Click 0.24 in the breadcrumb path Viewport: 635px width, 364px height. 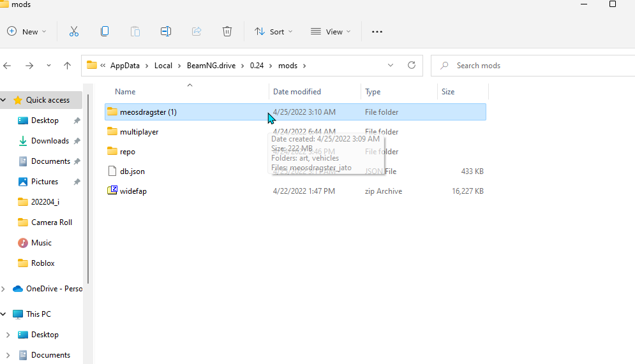point(257,66)
